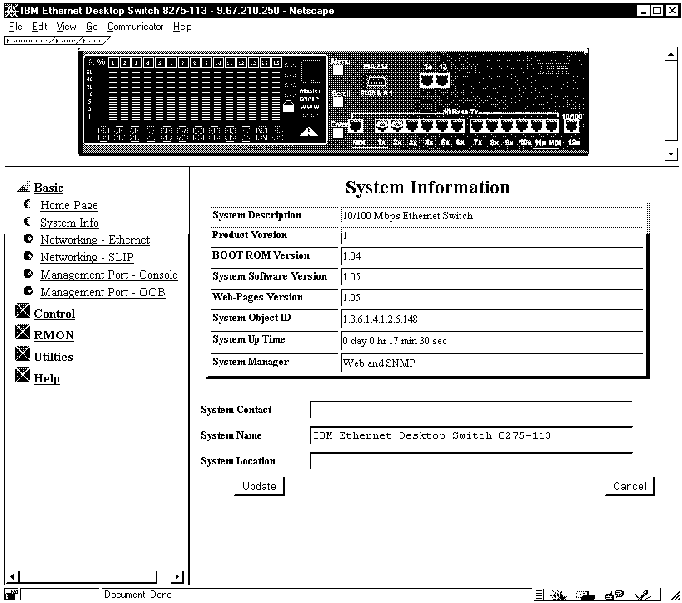This screenshot has height=603, width=682.
Task: Click the Home Page bullet icon
Action: click(x=28, y=205)
